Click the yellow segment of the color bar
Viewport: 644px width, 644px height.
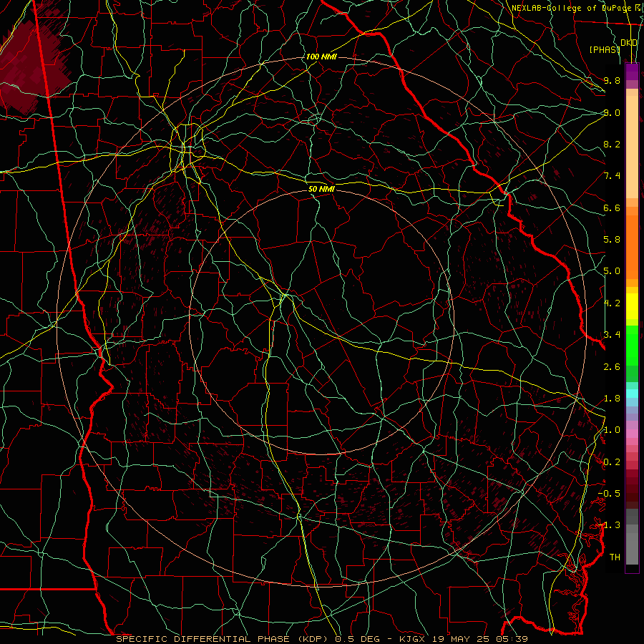(x=632, y=306)
